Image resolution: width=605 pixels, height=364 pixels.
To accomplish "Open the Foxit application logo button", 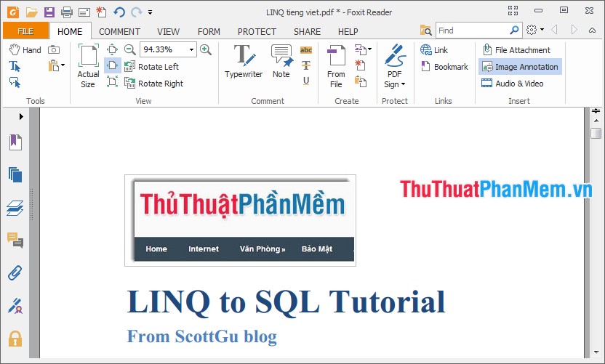I will [13, 12].
